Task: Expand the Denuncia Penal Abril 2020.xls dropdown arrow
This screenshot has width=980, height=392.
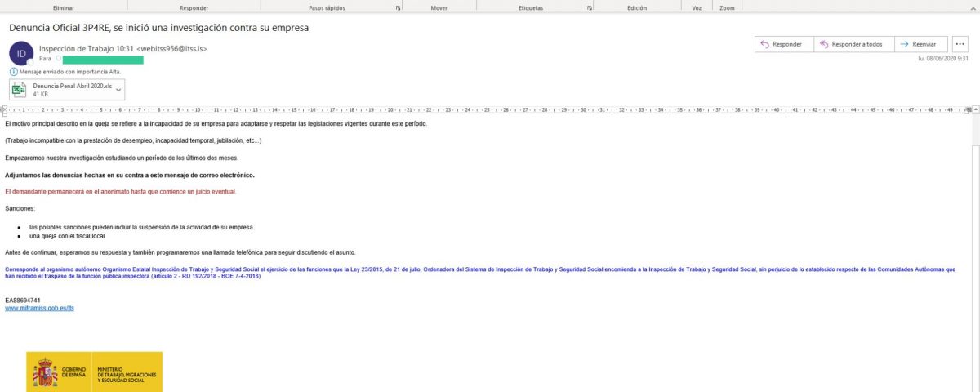Action: click(x=119, y=88)
